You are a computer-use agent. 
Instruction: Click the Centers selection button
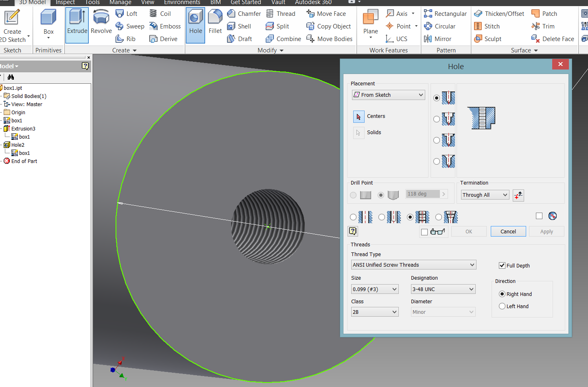[x=358, y=116]
